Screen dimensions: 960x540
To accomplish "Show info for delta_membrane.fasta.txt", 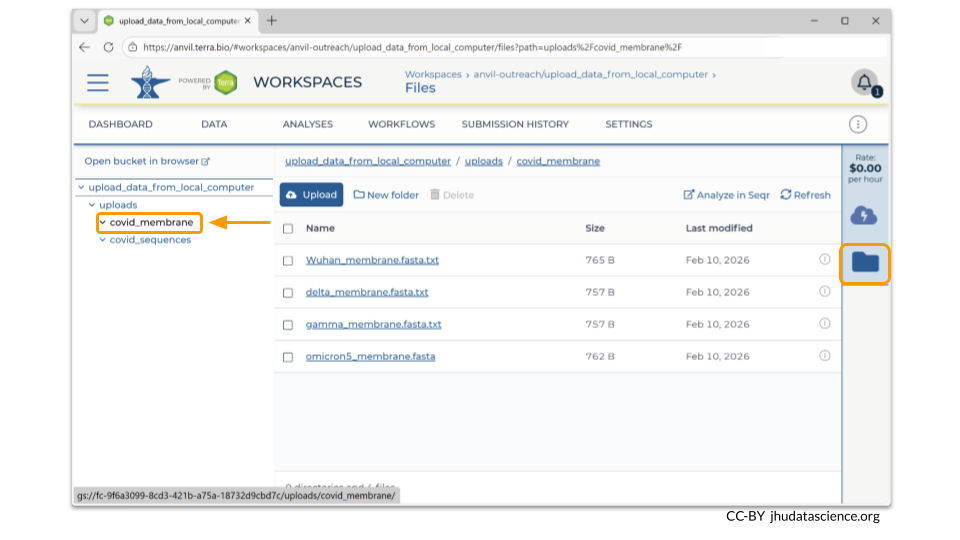I will [825, 291].
